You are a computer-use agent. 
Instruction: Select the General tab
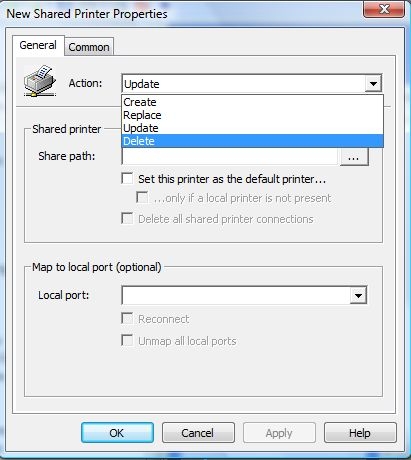tap(38, 45)
